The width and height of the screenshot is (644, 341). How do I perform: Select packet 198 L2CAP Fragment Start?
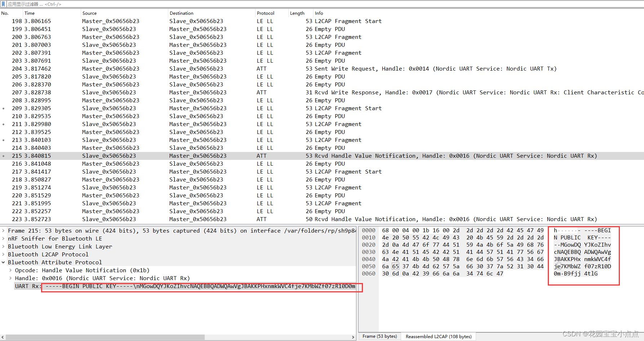pyautogui.click(x=322, y=21)
